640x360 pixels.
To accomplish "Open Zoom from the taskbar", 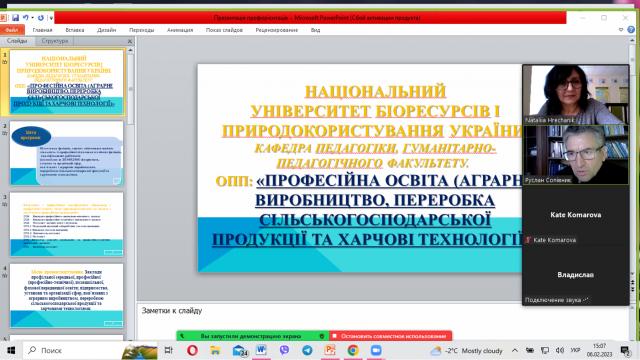I will tap(376, 351).
